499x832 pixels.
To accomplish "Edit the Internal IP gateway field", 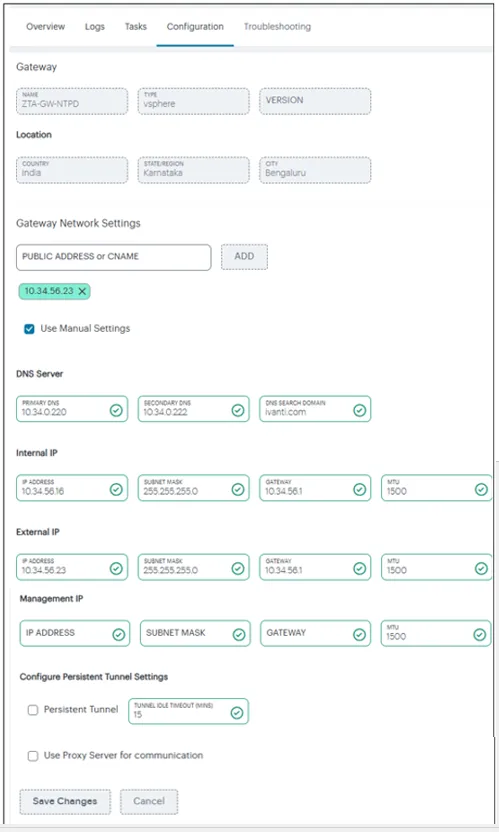I will (315, 488).
